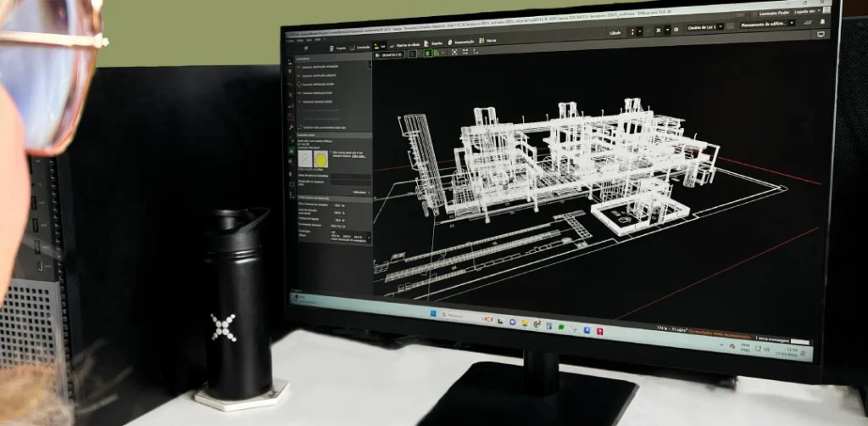This screenshot has width=868, height=426.
Task: Open the Planeamento de edifício dropdown
Action: coord(768,24)
